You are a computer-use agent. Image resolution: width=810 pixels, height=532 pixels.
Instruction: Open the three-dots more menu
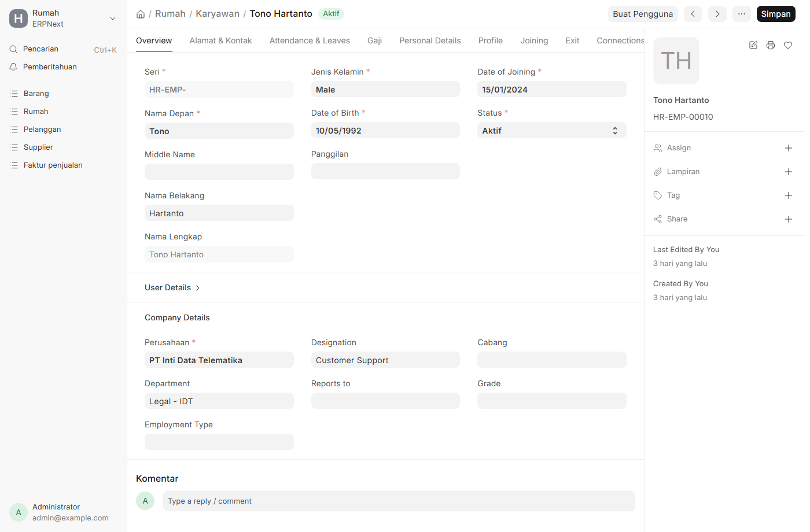tap(742, 14)
